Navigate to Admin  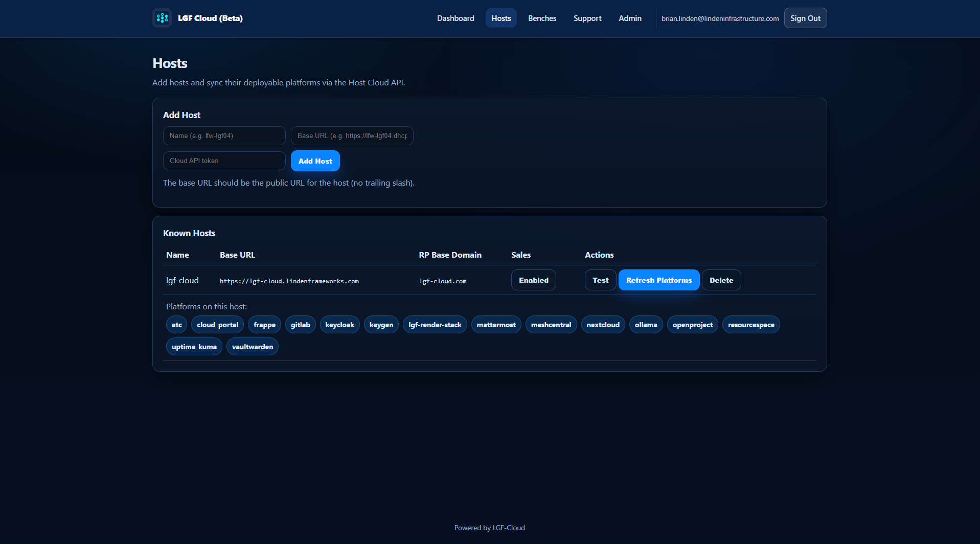630,18
